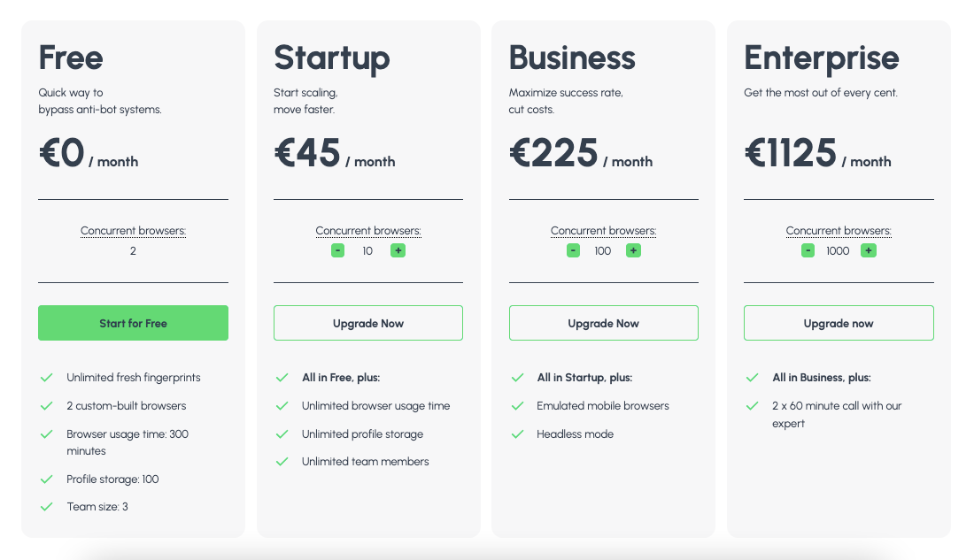Click Concurrent browsers label in Free plan
The height and width of the screenshot is (560, 974).
tap(133, 231)
